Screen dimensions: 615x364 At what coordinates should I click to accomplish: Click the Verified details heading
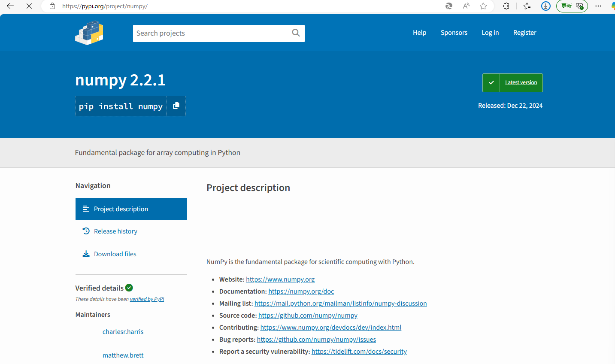tap(100, 288)
